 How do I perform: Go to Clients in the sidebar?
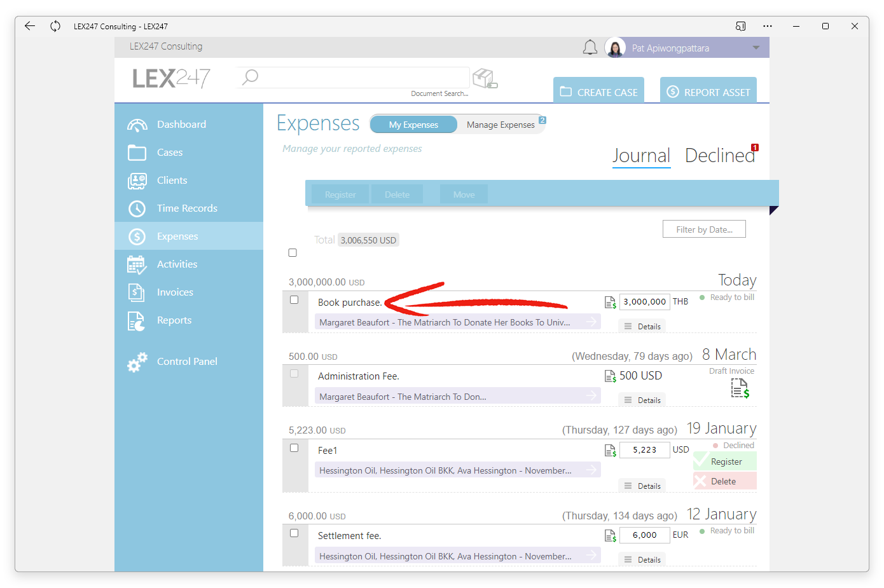coord(189,181)
